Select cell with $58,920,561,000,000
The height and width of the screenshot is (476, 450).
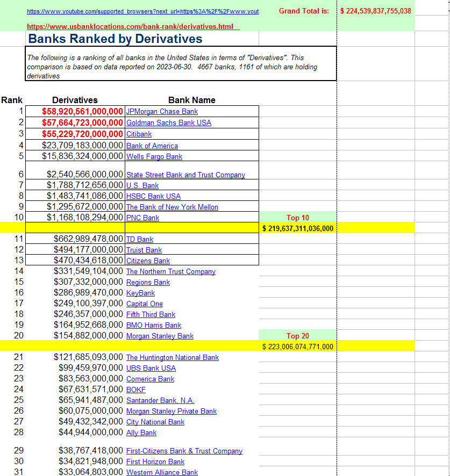point(75,111)
